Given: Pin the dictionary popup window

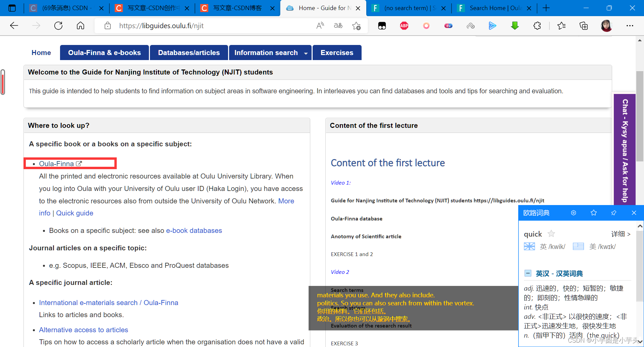Looking at the screenshot, I should [614, 213].
